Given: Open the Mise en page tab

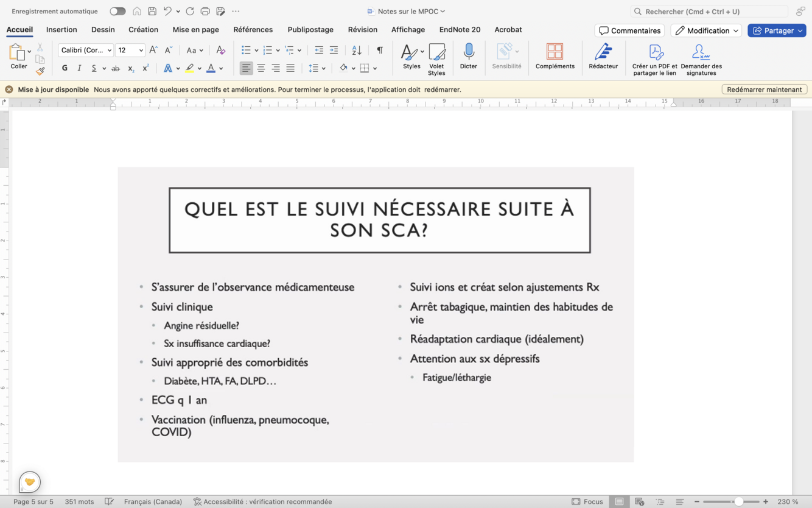Looking at the screenshot, I should click(x=195, y=29).
